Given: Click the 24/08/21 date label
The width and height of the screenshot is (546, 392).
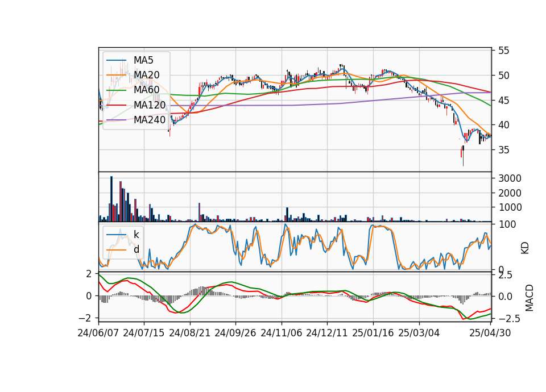Looking at the screenshot, I should (190, 333).
